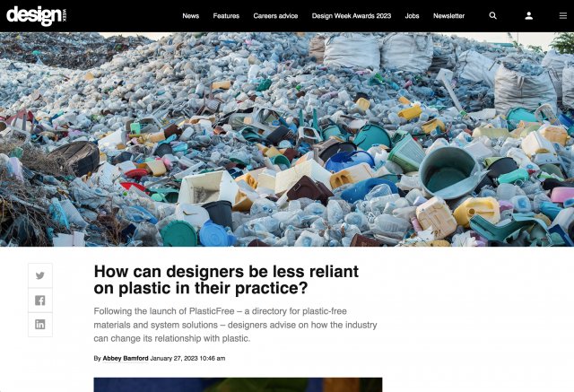574x392 pixels.
Task: Click the plastic waste hero image
Action: [x=287, y=139]
